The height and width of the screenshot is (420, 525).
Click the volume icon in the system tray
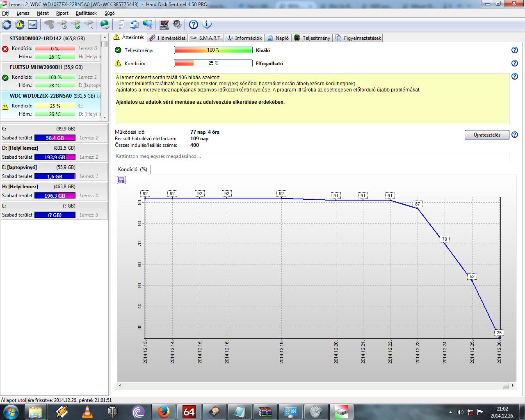tap(460, 412)
